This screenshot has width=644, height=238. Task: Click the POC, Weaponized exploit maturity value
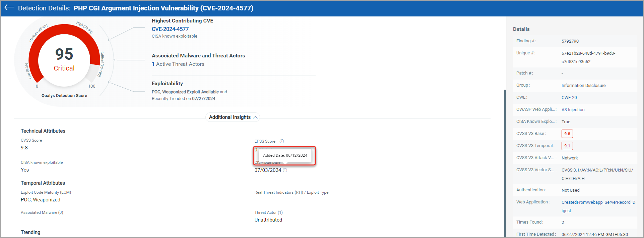(x=41, y=200)
